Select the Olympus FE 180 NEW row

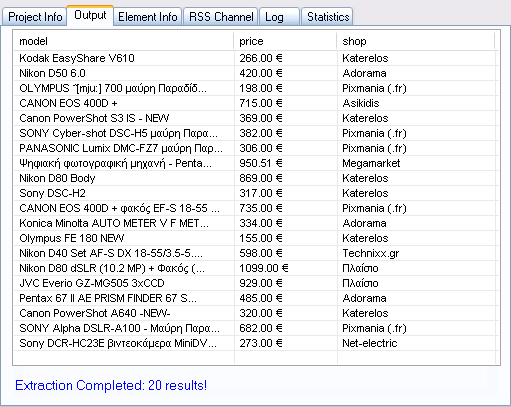[255, 238]
